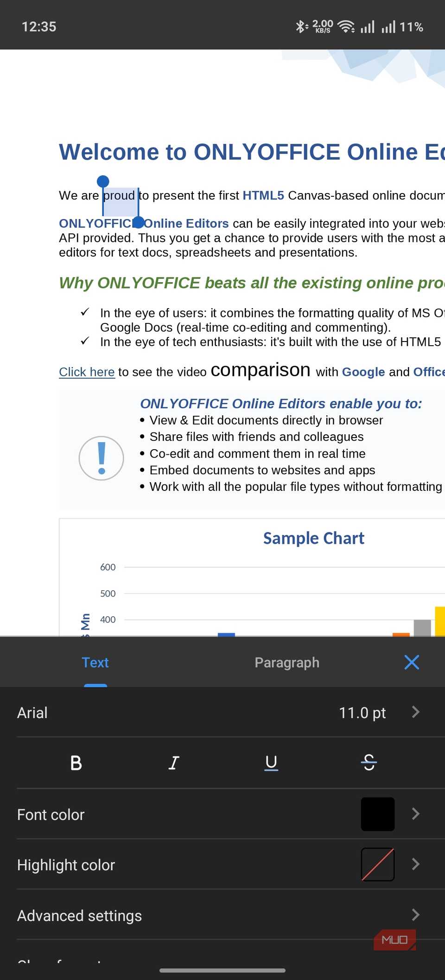Tap the chart axis value 600
Image resolution: width=445 pixels, height=980 pixels.
108,567
